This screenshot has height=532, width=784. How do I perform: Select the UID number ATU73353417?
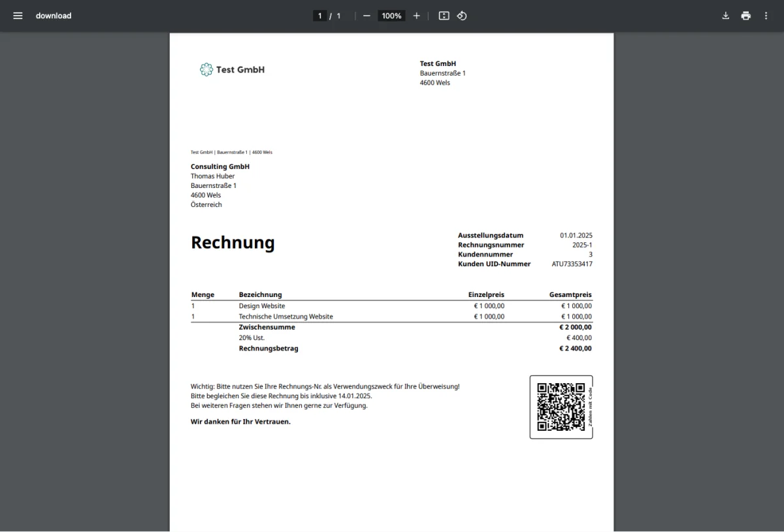(x=572, y=264)
